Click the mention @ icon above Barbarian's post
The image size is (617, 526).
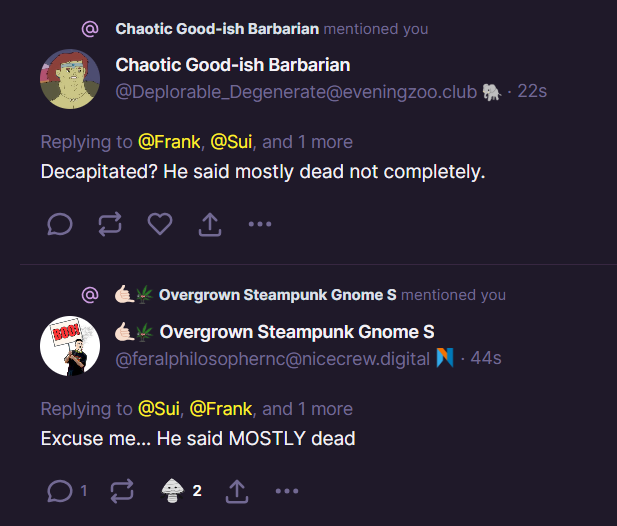pyautogui.click(x=90, y=29)
